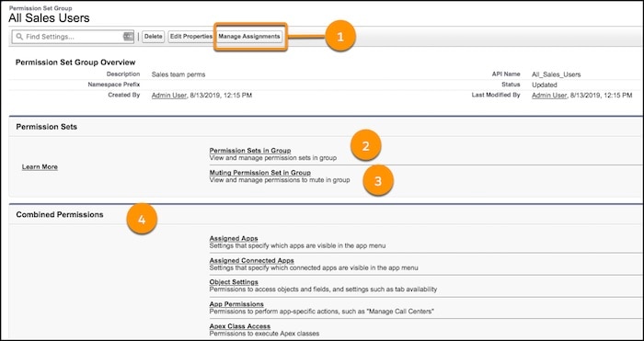Open Object Settings

pyautogui.click(x=234, y=282)
